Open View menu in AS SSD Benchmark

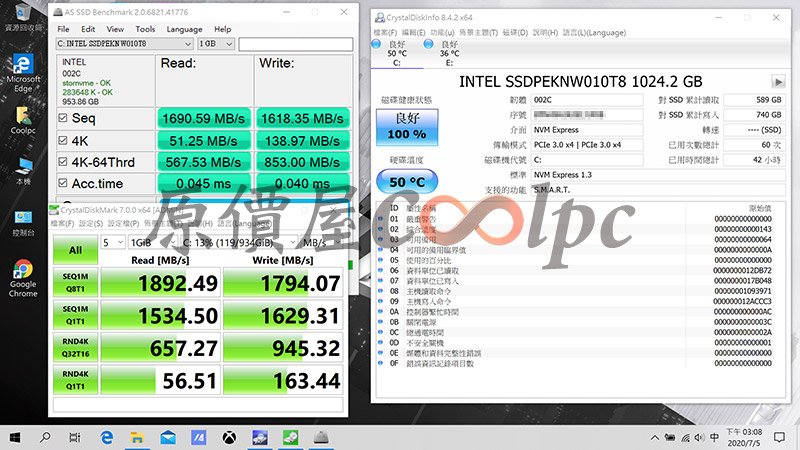tap(115, 29)
